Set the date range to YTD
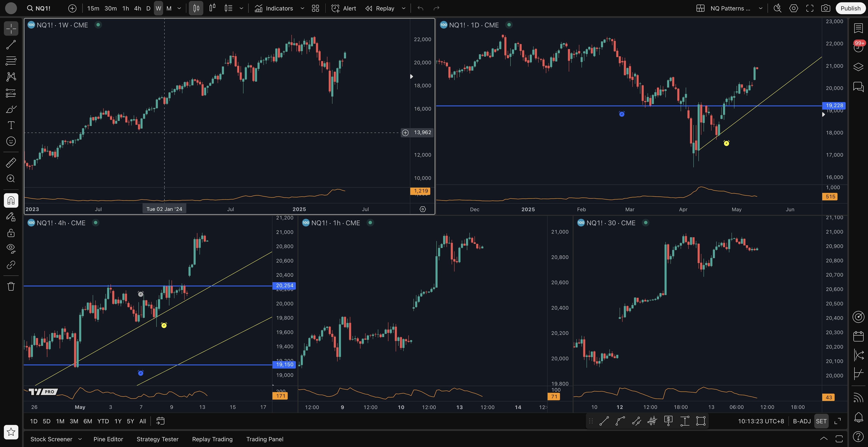This screenshot has height=447, width=868. pyautogui.click(x=103, y=421)
